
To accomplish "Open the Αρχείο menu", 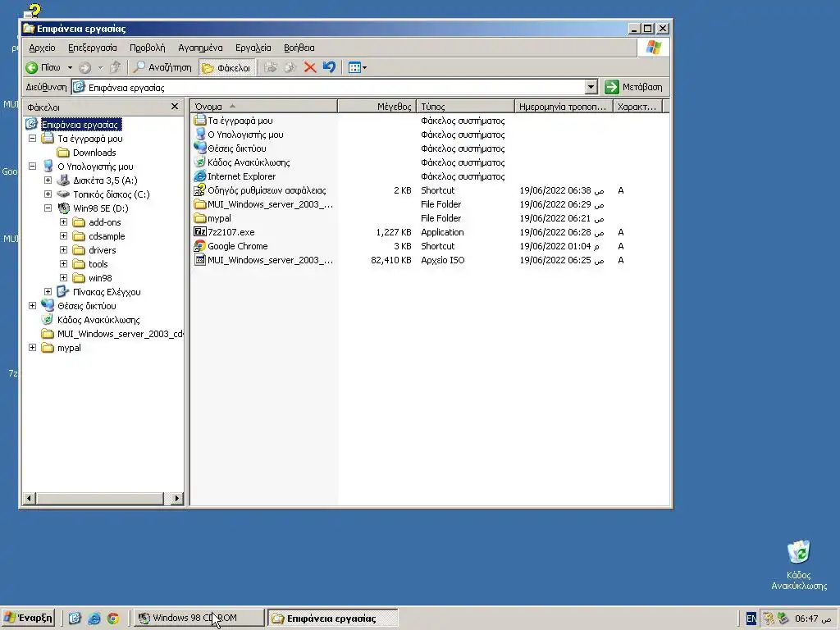I will click(x=43, y=48).
